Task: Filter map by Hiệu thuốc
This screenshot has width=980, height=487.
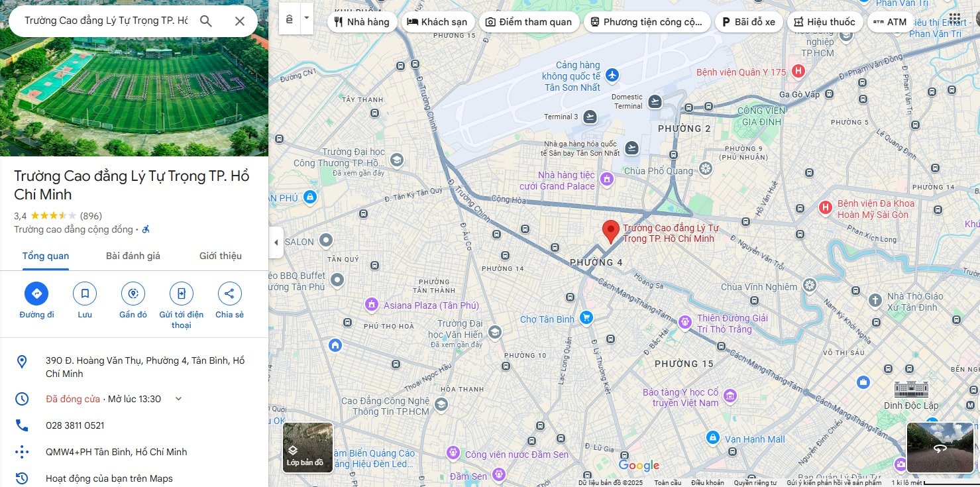Action: pos(824,22)
